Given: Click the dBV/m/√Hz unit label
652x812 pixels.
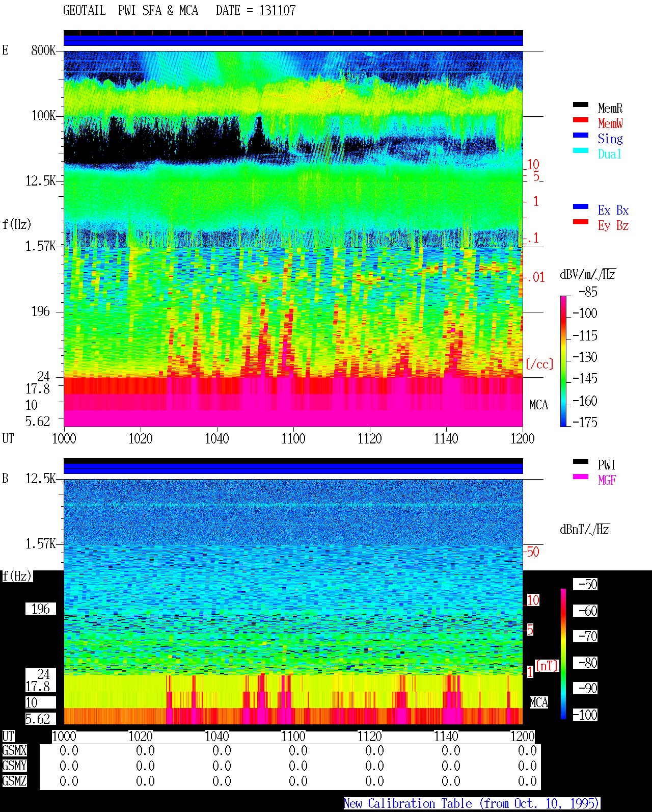Looking at the screenshot, I should click(588, 274).
